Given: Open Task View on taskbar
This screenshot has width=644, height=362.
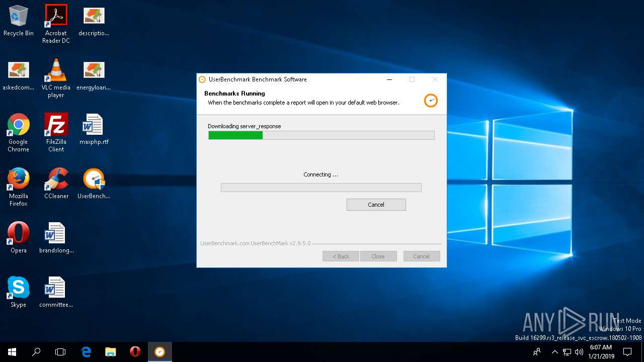Looking at the screenshot, I should (x=60, y=352).
